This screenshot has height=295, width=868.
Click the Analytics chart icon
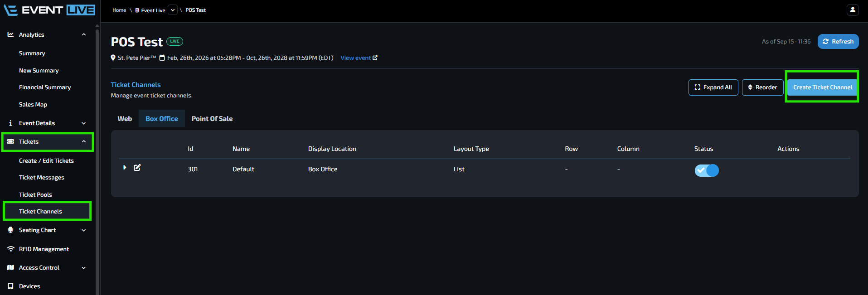pyautogui.click(x=10, y=34)
